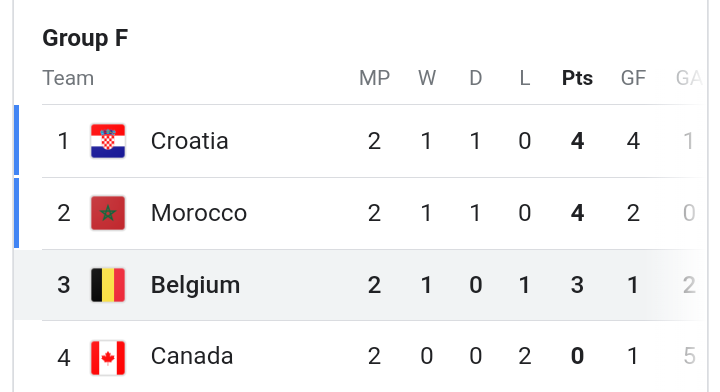Click the MP column header
Screen dimensions: 720x392
[374, 78]
